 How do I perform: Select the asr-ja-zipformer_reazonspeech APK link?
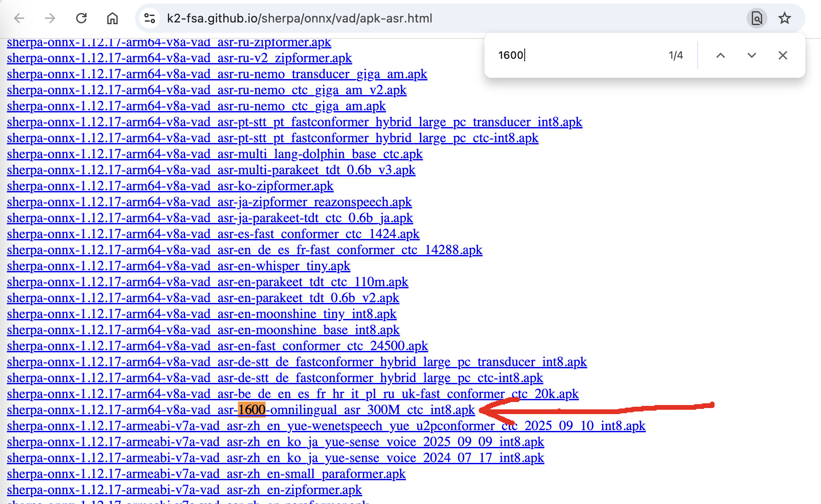tap(209, 202)
